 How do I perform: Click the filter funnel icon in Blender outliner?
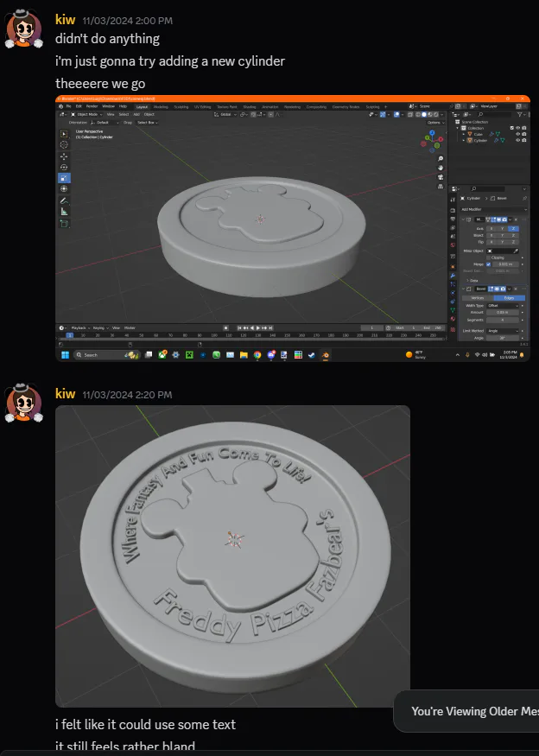(x=520, y=114)
